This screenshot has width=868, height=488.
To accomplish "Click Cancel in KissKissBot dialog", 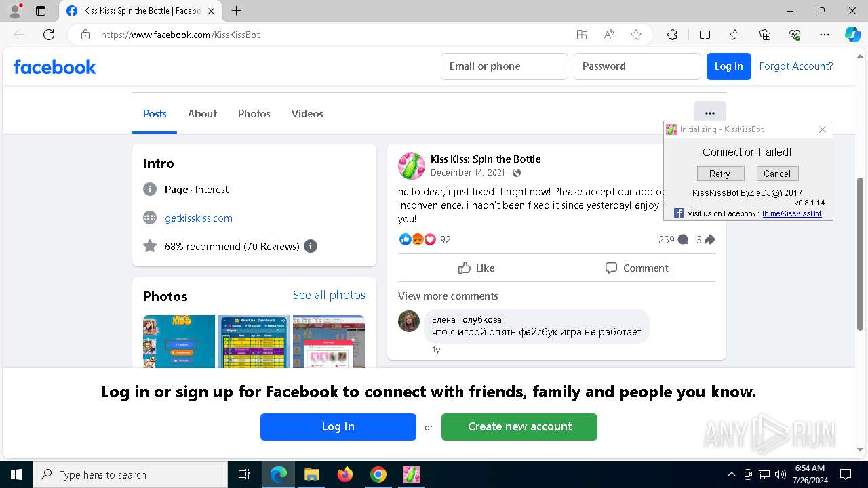I will pos(777,174).
